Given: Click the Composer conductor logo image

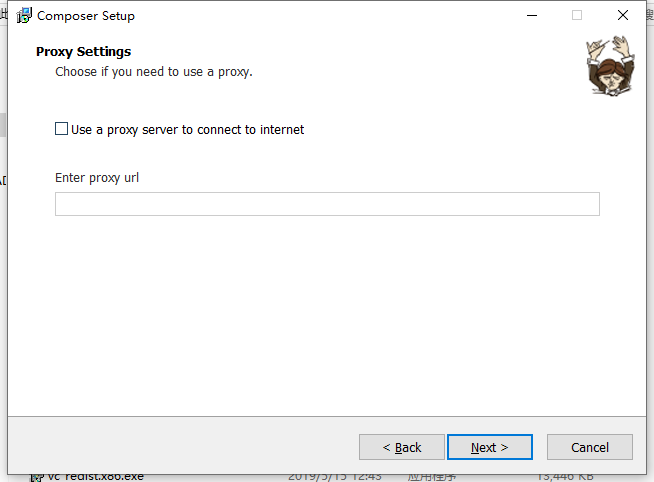Looking at the screenshot, I should [x=609, y=64].
